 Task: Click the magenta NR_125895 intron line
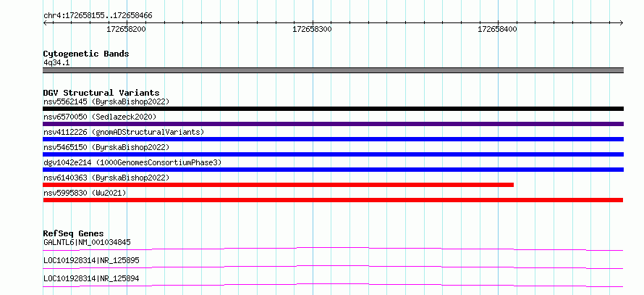pyautogui.click(x=333, y=267)
